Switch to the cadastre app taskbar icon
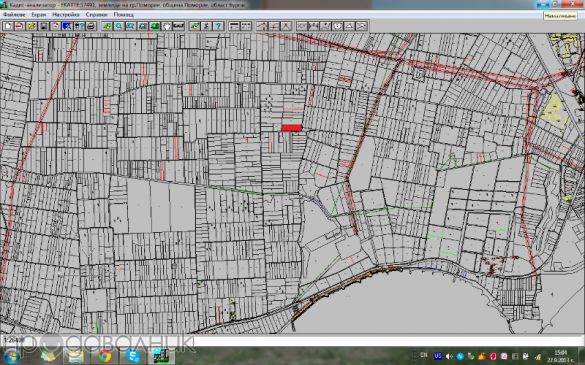The width and height of the screenshot is (585, 365). coord(161,356)
